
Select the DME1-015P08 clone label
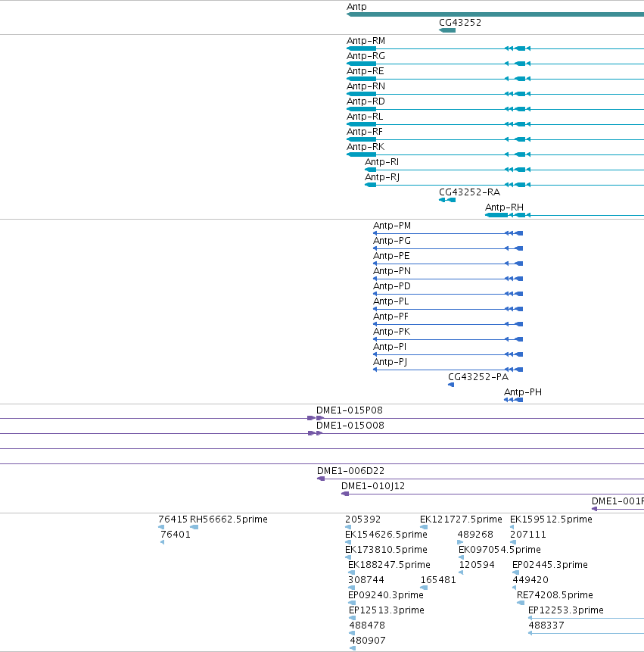(x=350, y=410)
